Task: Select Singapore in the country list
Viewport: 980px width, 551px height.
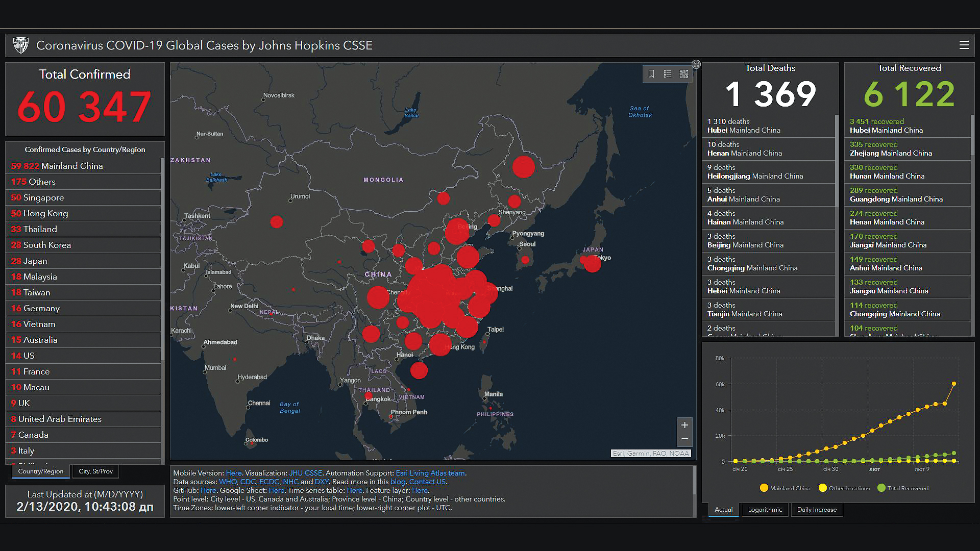Action: point(83,197)
